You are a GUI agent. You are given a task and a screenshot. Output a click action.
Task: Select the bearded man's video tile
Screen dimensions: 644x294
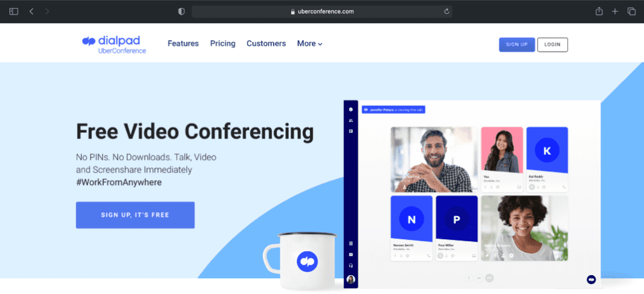click(x=434, y=159)
